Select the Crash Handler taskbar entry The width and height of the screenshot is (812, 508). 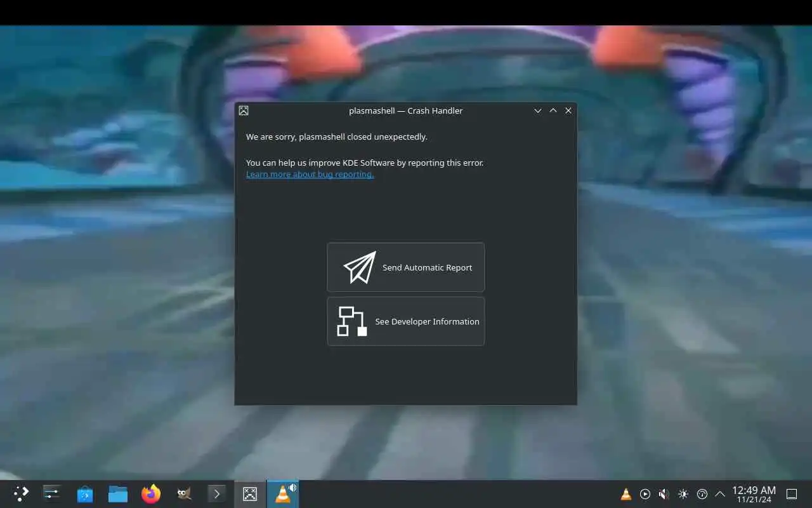250,493
